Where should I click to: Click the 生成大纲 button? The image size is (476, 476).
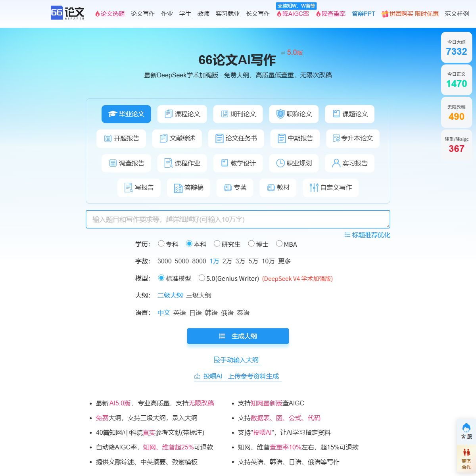238,336
